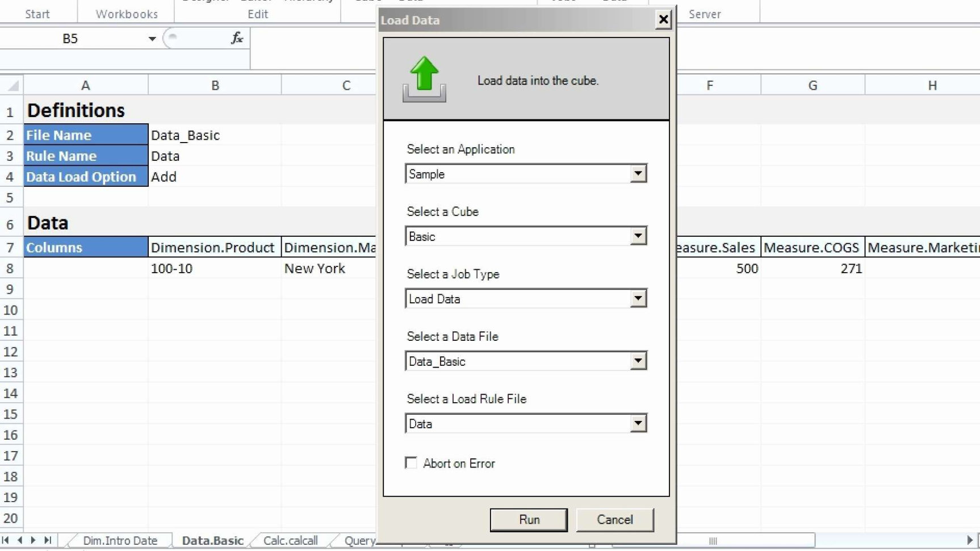Click the next sheet navigation arrow
This screenshot has height=551, width=980.
coord(33,540)
